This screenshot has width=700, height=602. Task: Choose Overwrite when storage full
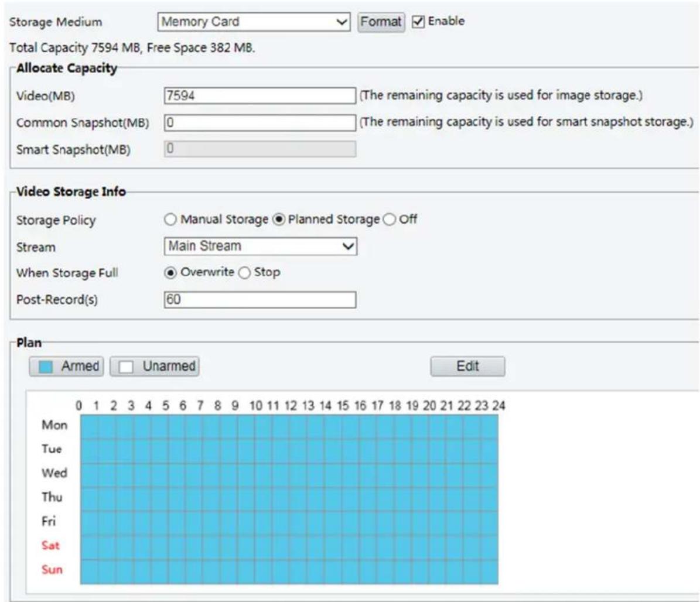coord(170,273)
